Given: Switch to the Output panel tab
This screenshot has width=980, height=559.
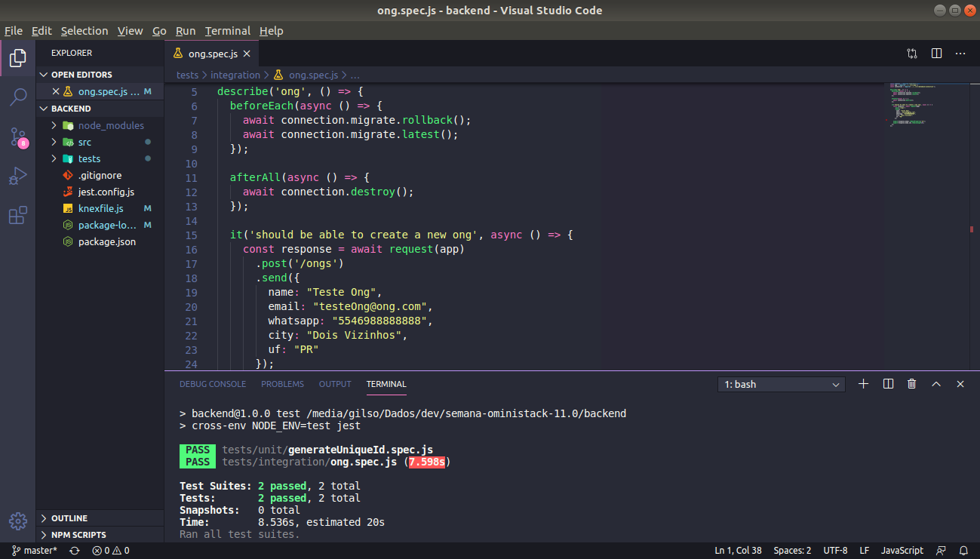Looking at the screenshot, I should [x=335, y=384].
